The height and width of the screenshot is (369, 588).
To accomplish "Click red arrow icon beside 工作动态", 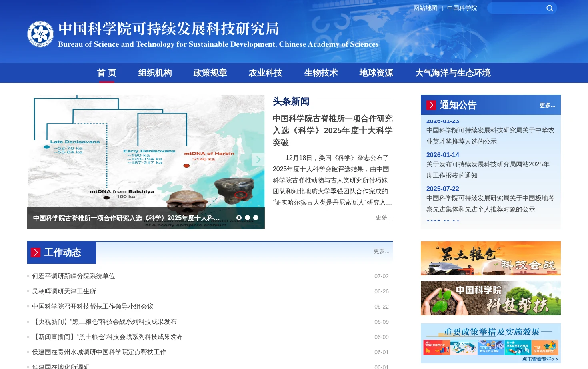I will [36, 252].
